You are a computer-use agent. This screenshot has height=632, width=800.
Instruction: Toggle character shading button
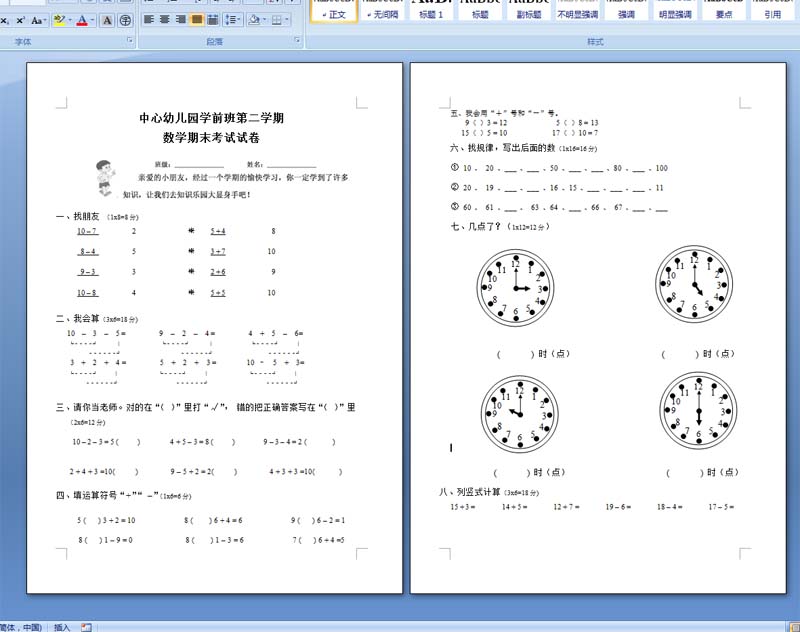(x=107, y=20)
